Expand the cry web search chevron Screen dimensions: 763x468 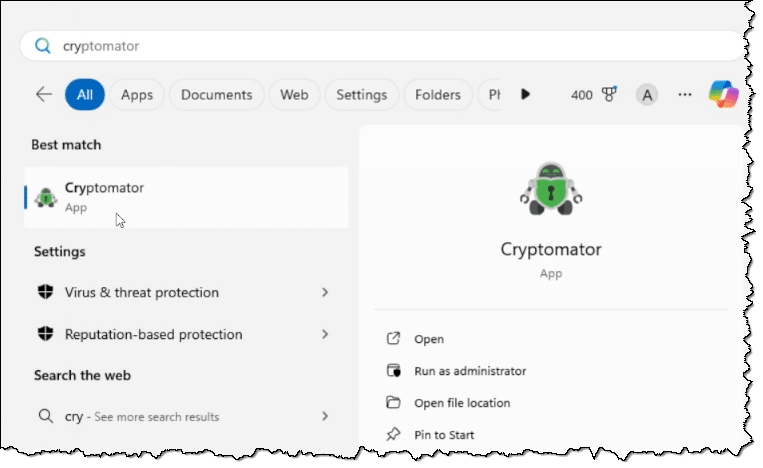[x=325, y=416]
